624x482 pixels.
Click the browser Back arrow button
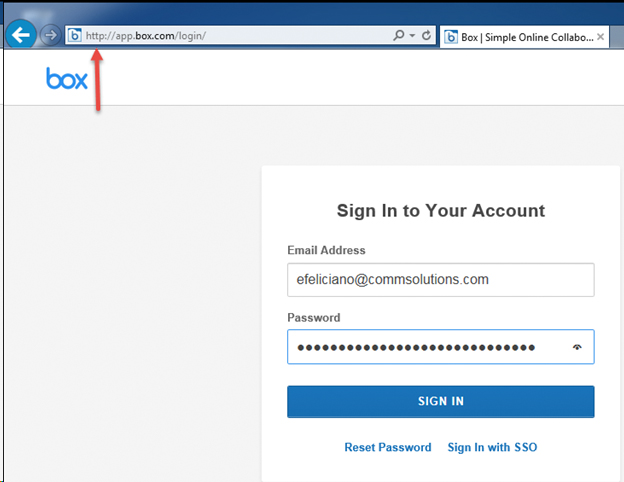pos(21,35)
